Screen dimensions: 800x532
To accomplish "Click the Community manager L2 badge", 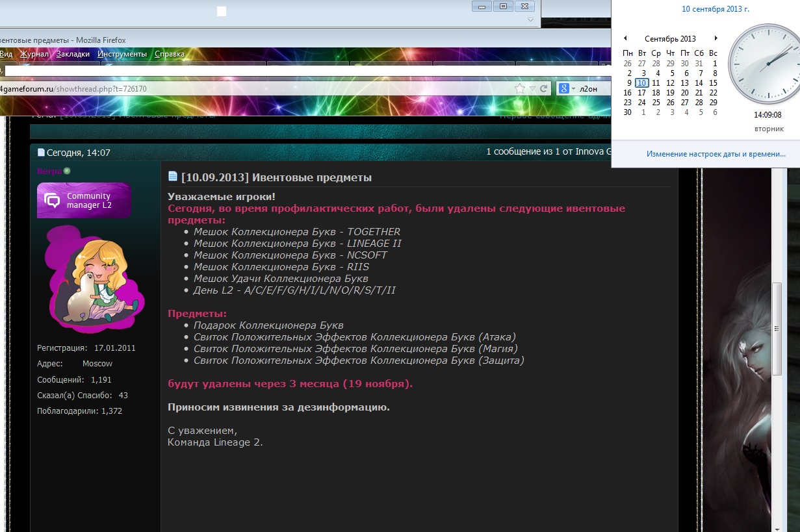I will [x=84, y=200].
